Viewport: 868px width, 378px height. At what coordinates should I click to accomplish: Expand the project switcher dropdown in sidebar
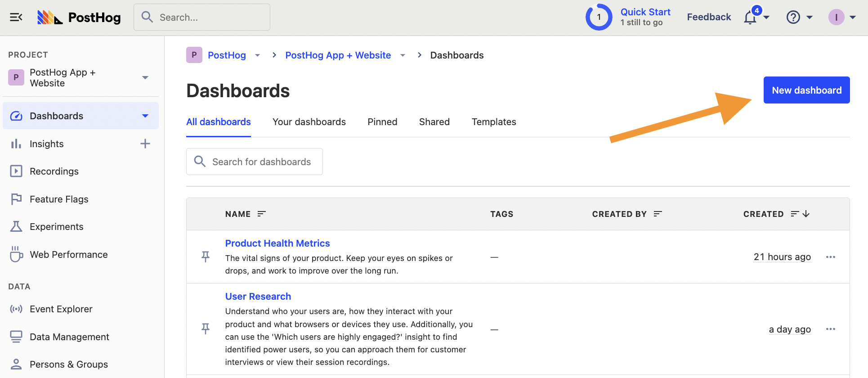(145, 78)
